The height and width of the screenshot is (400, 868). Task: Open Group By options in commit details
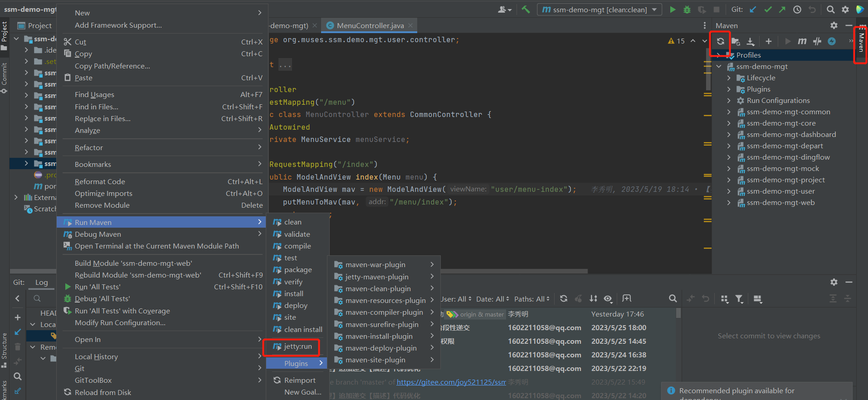[x=725, y=299]
